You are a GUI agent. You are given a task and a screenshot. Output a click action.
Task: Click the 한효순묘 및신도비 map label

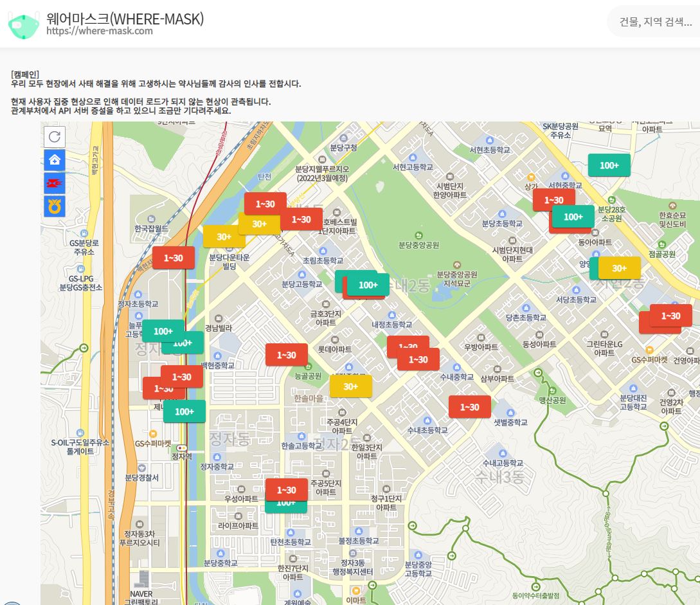[672, 220]
